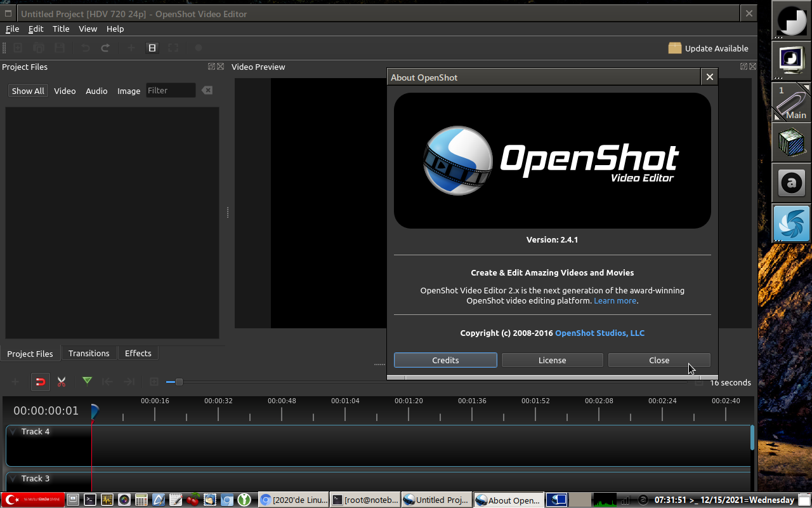This screenshot has height=508, width=812.
Task: Open the Title menu
Action: (x=61, y=29)
